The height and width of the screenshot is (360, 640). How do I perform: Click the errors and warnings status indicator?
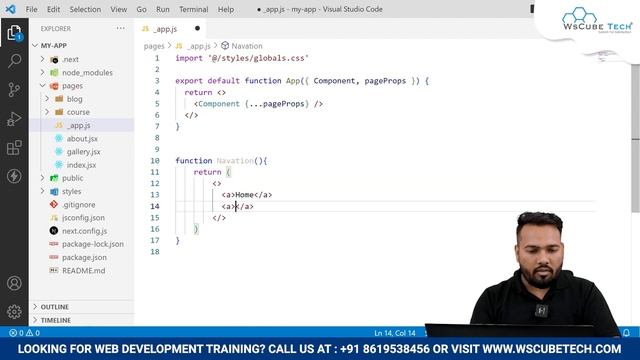coord(24,333)
